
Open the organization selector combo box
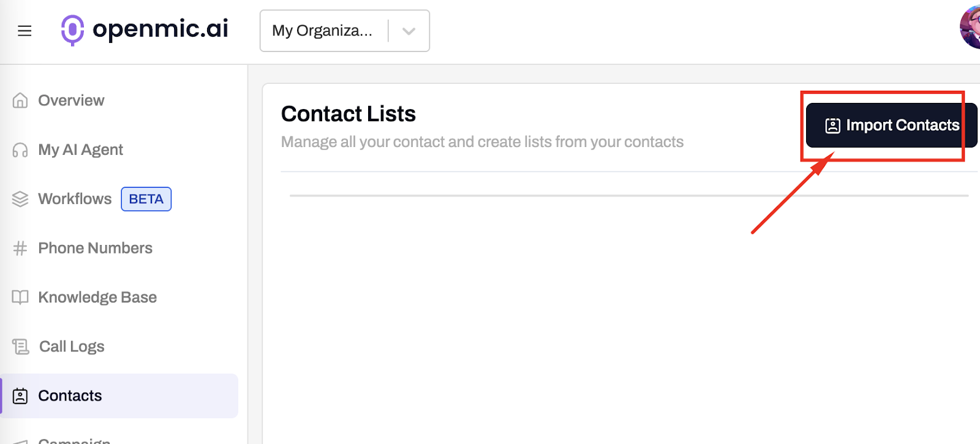(344, 30)
